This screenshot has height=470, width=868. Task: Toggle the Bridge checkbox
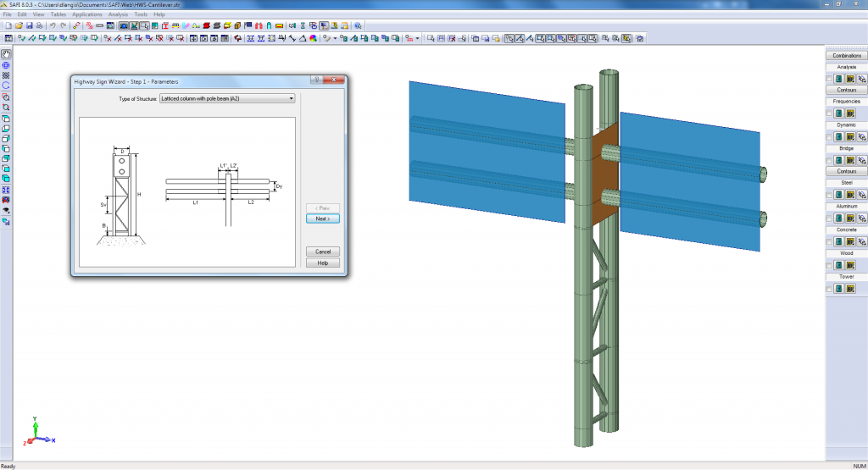coord(829,160)
